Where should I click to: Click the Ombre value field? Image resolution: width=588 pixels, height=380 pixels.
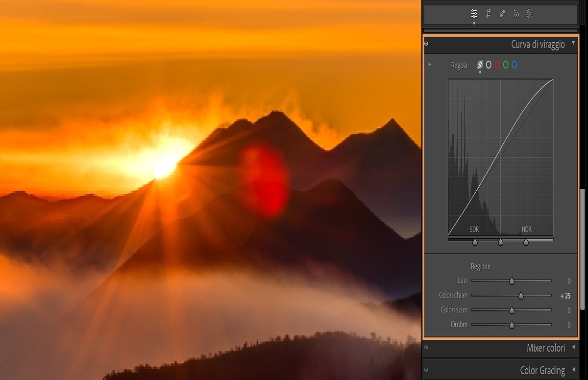569,325
